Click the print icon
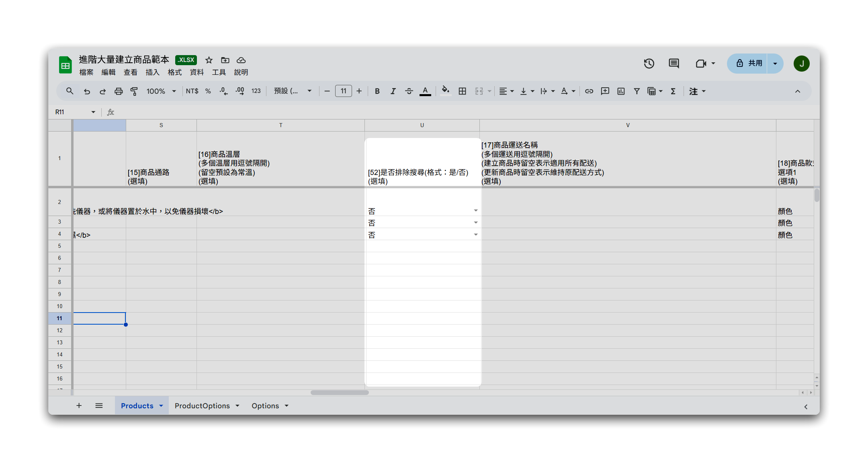Screen dimensions: 868x463 [x=118, y=91]
